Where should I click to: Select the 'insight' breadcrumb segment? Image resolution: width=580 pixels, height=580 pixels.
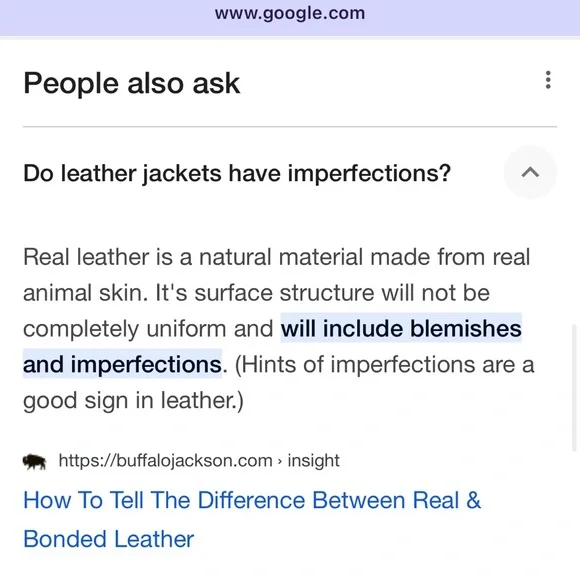click(313, 461)
